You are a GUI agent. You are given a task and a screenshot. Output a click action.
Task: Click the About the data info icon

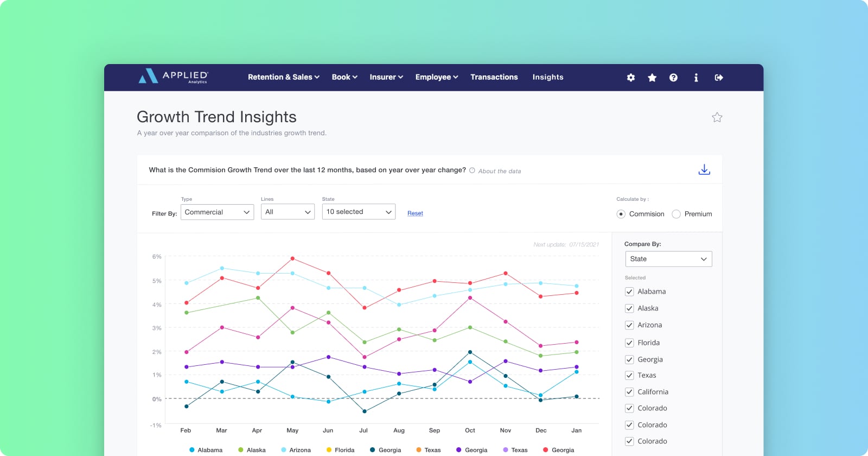[472, 170]
